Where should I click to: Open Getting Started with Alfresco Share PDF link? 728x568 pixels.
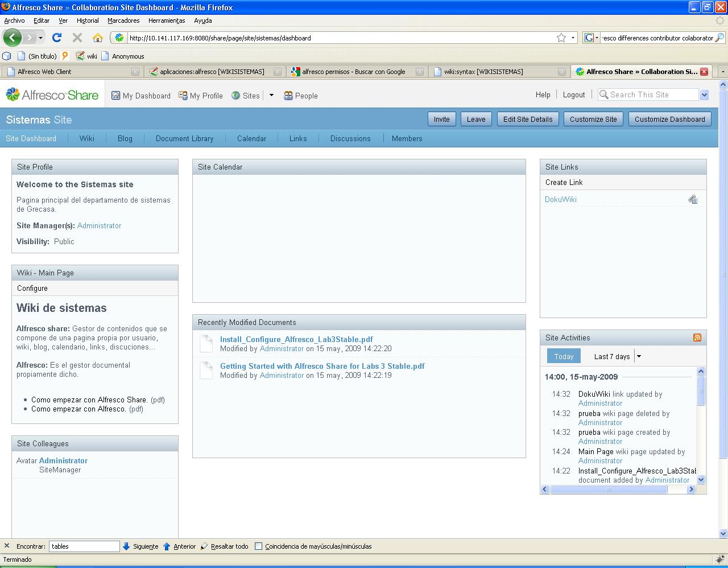click(322, 366)
